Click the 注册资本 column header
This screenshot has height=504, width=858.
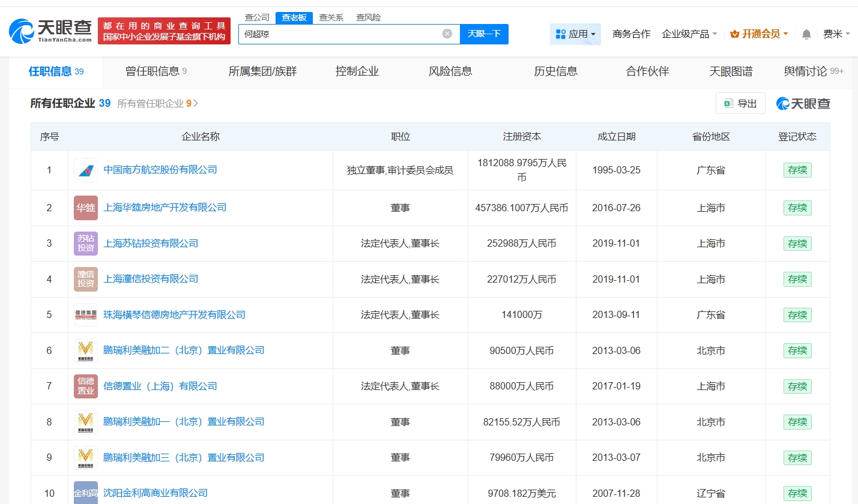click(522, 137)
